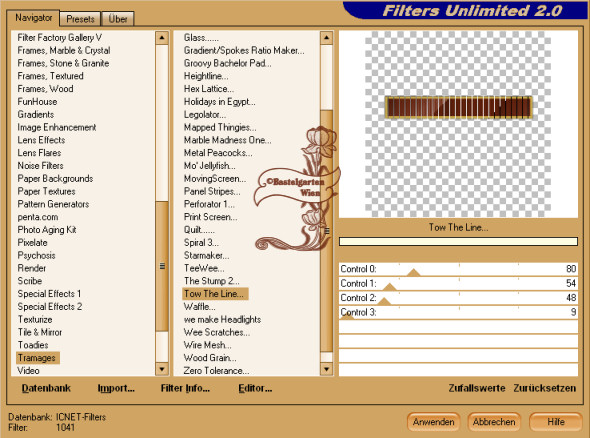Reset values with Zurücksetzen
Screen dimensions: 590x438
tap(544, 388)
